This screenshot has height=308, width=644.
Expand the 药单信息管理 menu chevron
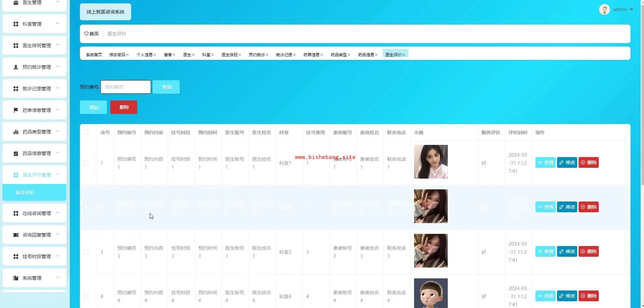(58, 110)
